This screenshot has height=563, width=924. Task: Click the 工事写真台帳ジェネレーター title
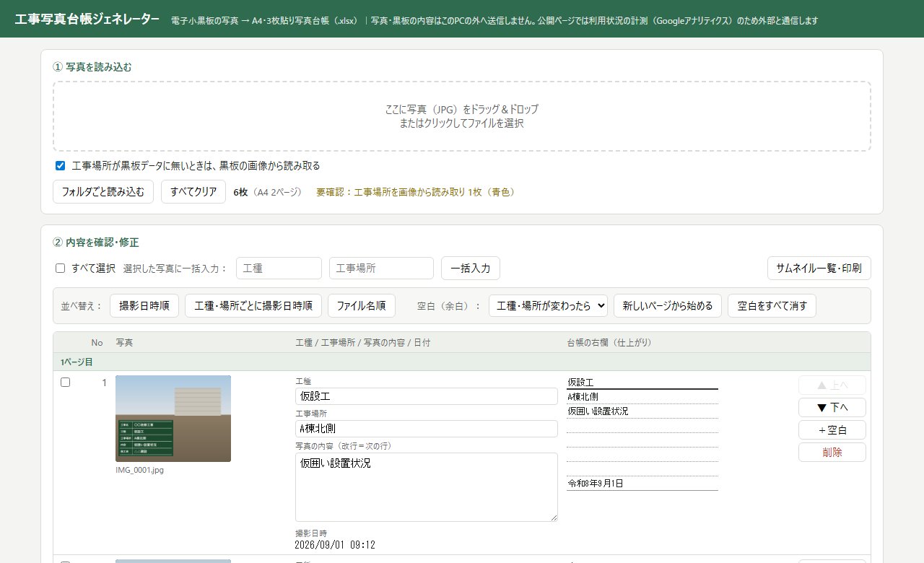(x=87, y=19)
